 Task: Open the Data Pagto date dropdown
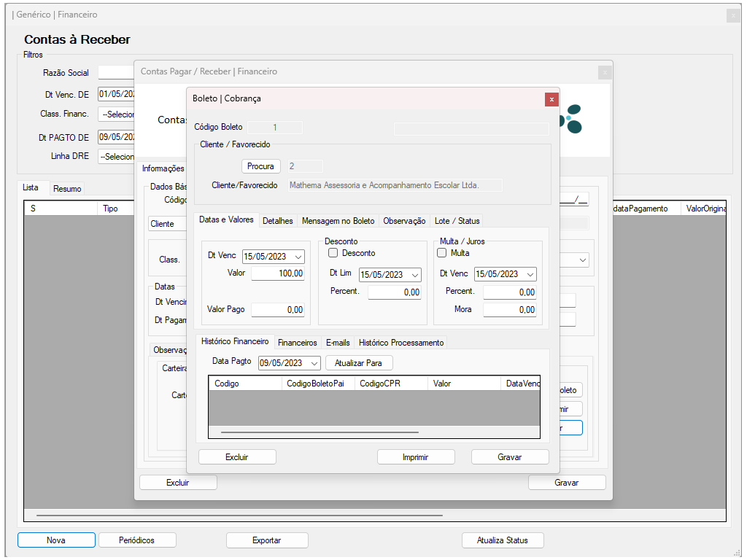tap(314, 363)
